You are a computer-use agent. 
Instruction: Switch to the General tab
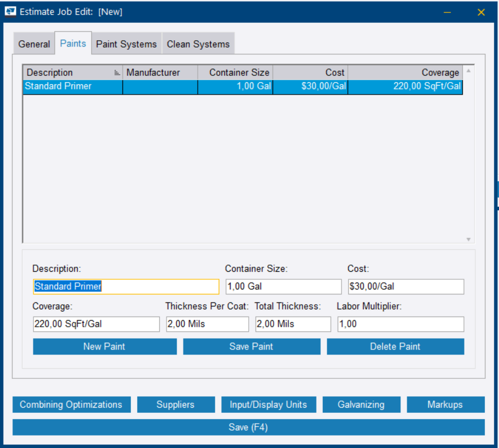tap(34, 44)
